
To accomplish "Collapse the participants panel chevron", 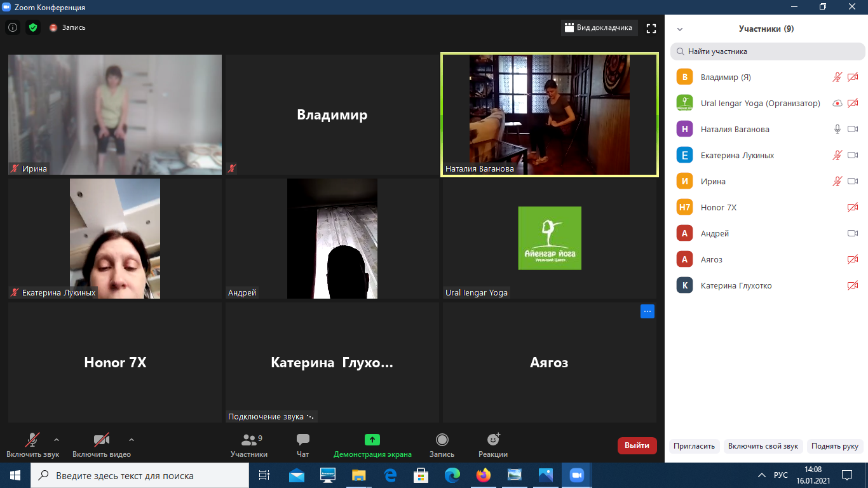I will pyautogui.click(x=680, y=29).
